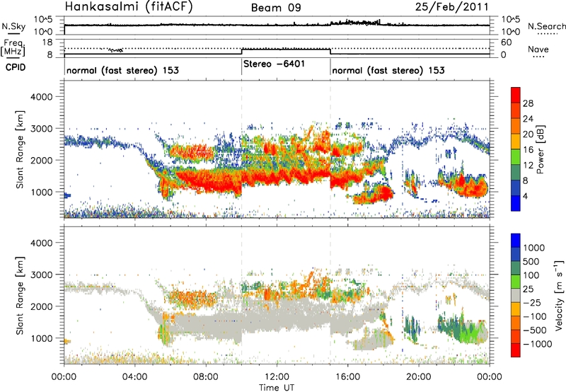Click Slant Range [km] label of velocity panel
The image size is (566, 392).
tap(20, 296)
